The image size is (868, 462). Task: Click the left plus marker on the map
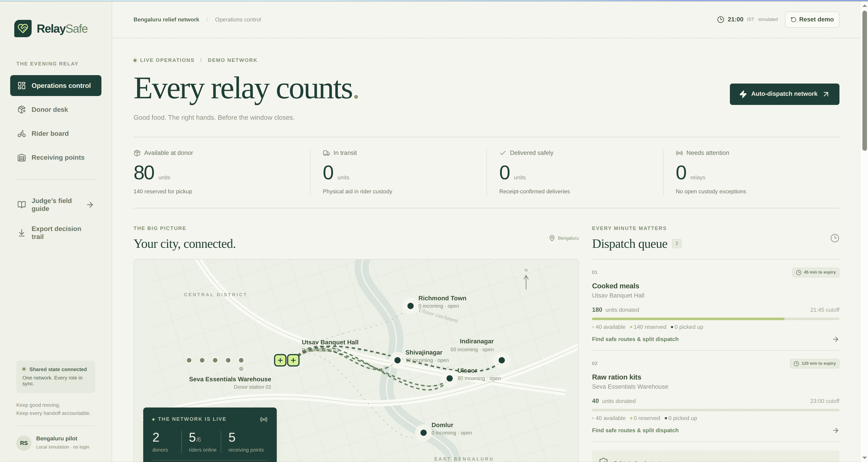[280, 360]
